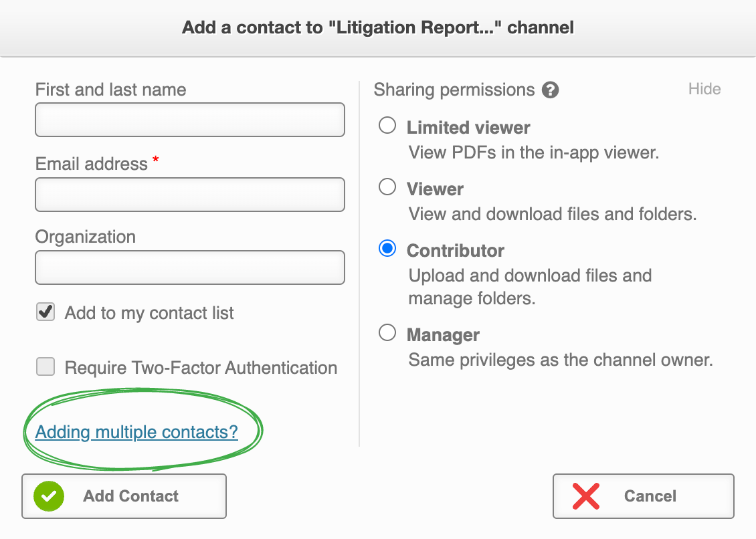
Task: Click the green checkmark on Add Contact
Action: (x=48, y=496)
